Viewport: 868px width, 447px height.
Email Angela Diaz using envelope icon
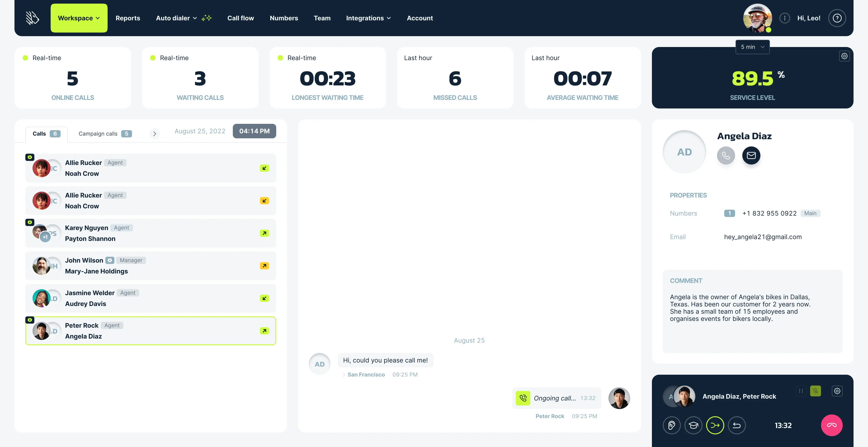tap(751, 156)
